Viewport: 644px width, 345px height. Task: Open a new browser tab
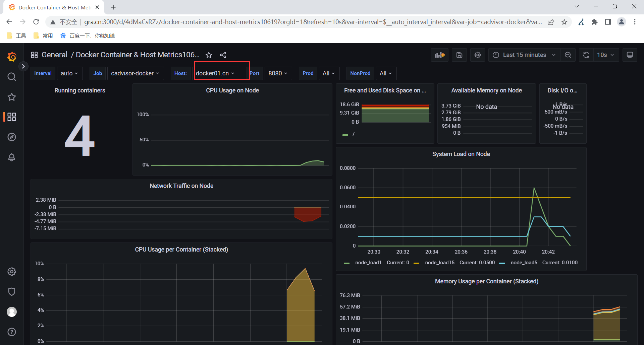tap(113, 7)
